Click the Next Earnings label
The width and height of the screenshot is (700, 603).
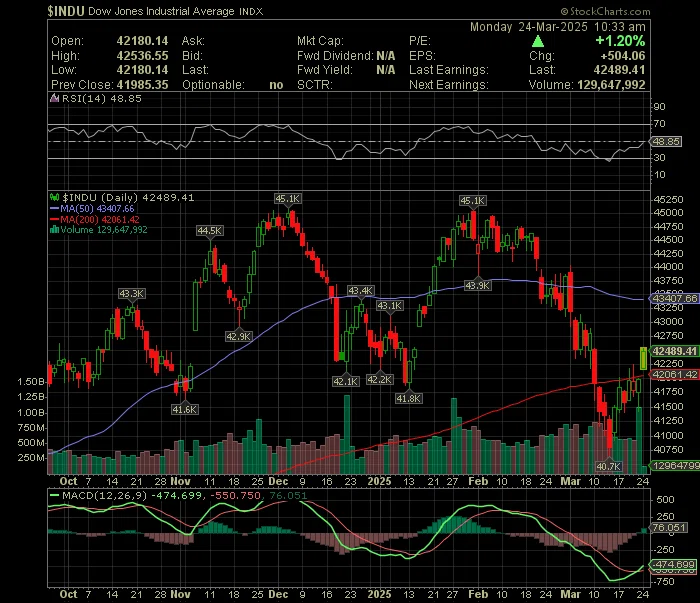449,85
